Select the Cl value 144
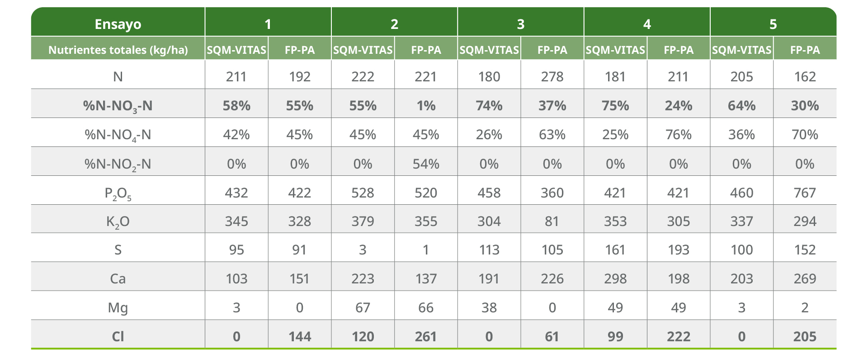 coord(300,336)
